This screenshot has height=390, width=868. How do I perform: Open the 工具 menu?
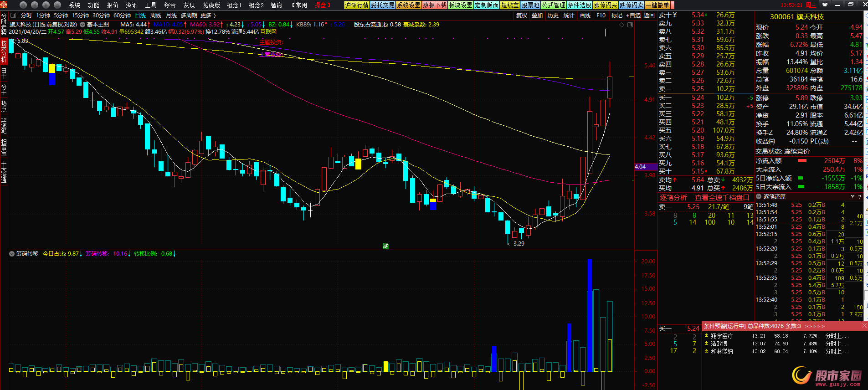(150, 5)
